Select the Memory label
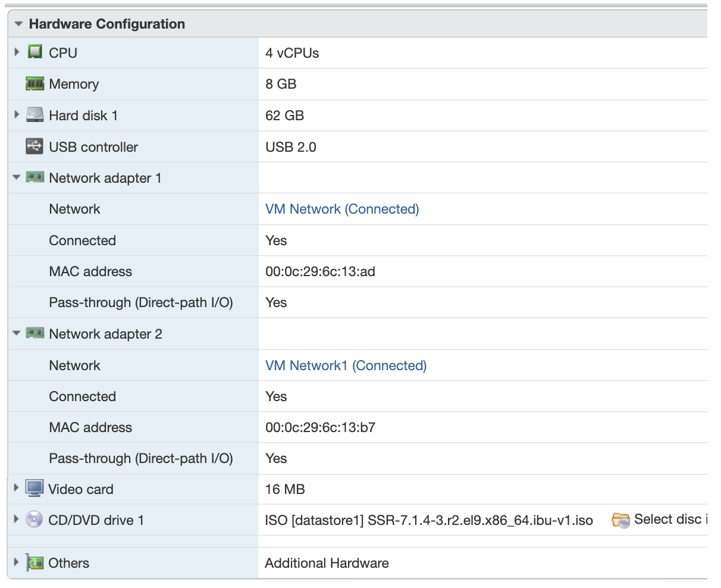 pyautogui.click(x=74, y=84)
